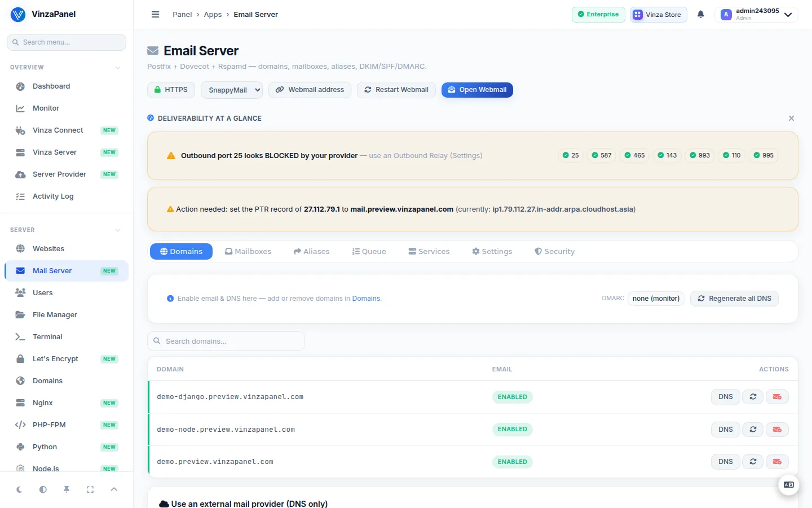Toggle the sidebar with the hamburger icon
The width and height of the screenshot is (812, 508).
pyautogui.click(x=156, y=15)
